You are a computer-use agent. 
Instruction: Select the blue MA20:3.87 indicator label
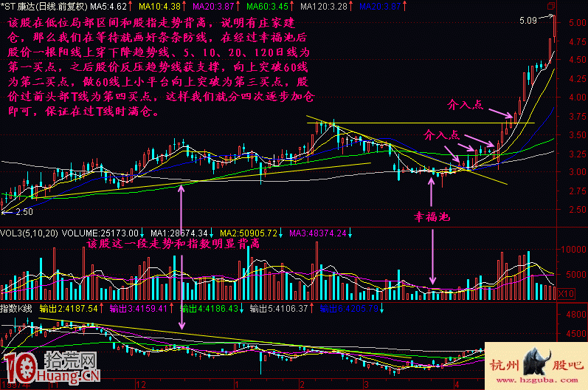[x=380, y=7]
